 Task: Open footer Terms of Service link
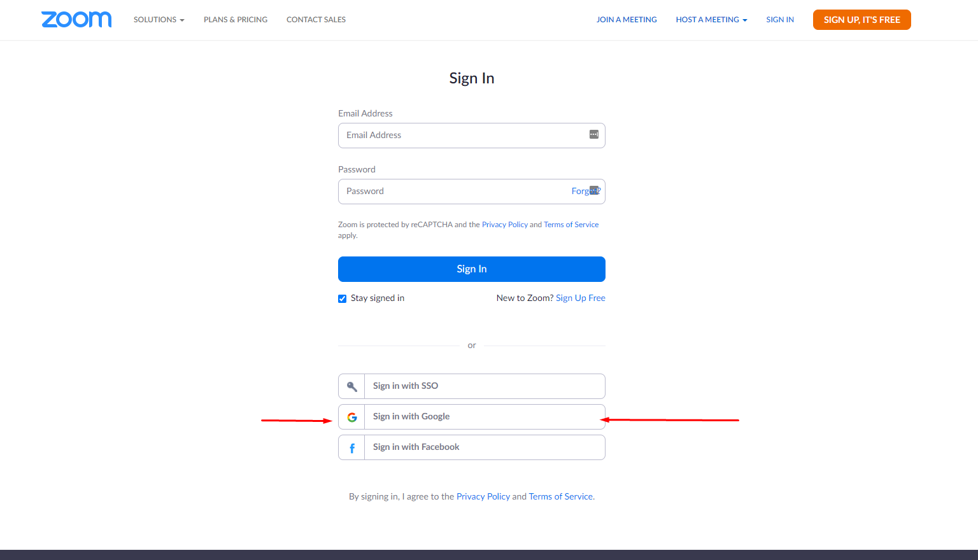(560, 496)
